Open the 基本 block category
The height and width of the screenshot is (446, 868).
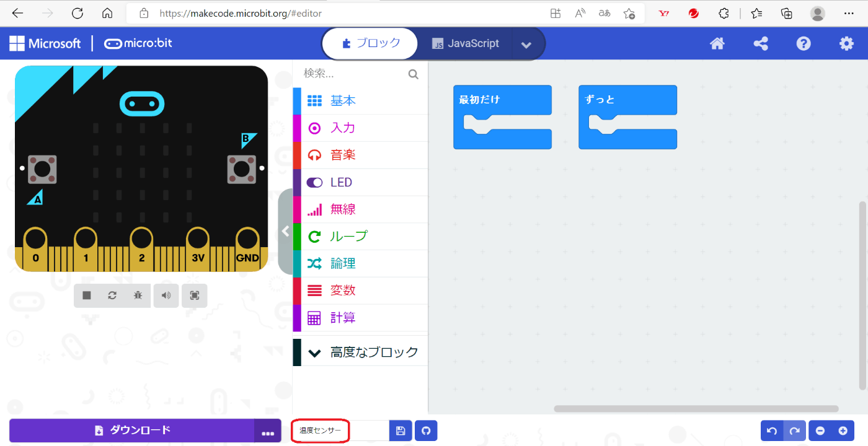(x=360, y=100)
